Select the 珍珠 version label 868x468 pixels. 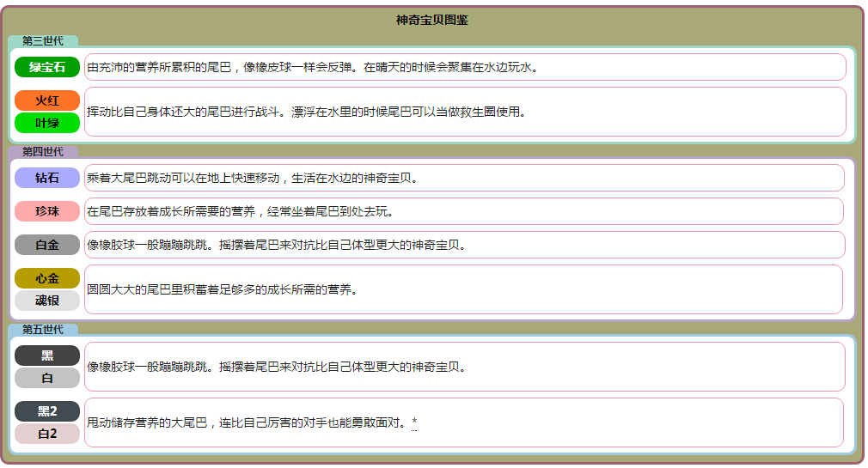tap(47, 211)
